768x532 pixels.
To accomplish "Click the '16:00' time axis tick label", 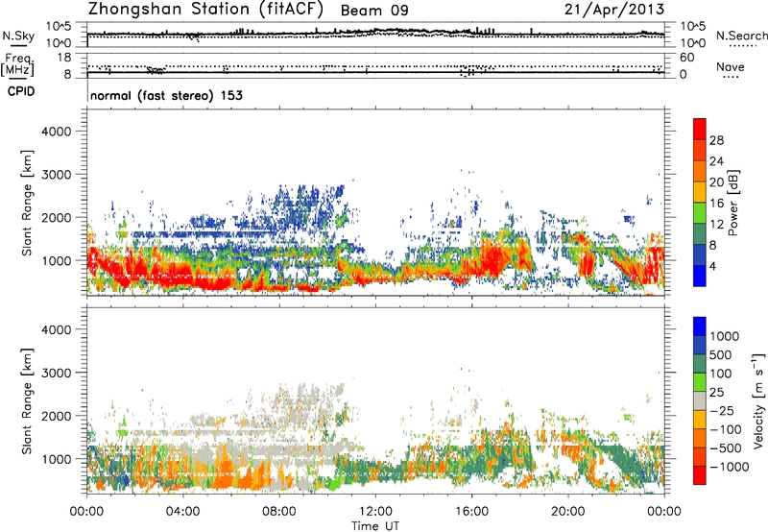I will pyautogui.click(x=471, y=512).
